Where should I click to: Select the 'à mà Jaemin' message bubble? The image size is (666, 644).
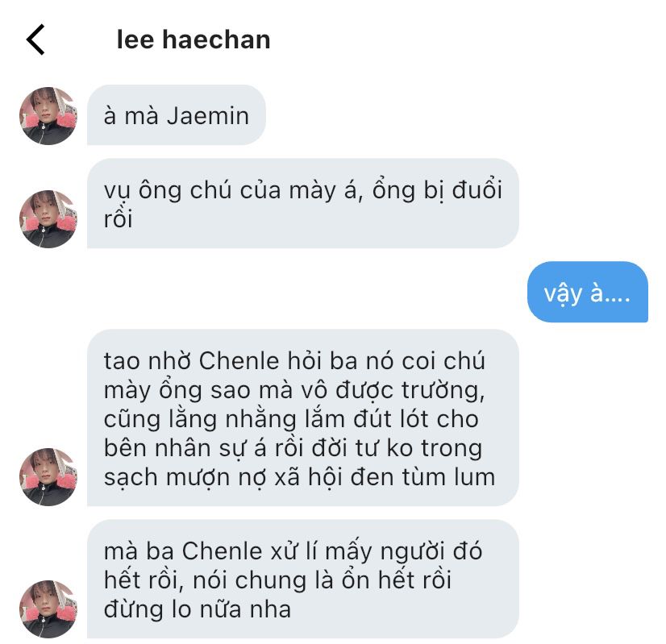[177, 115]
